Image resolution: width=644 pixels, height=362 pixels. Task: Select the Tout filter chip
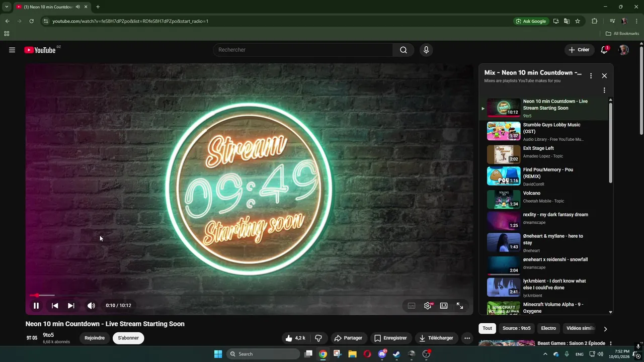click(488, 328)
